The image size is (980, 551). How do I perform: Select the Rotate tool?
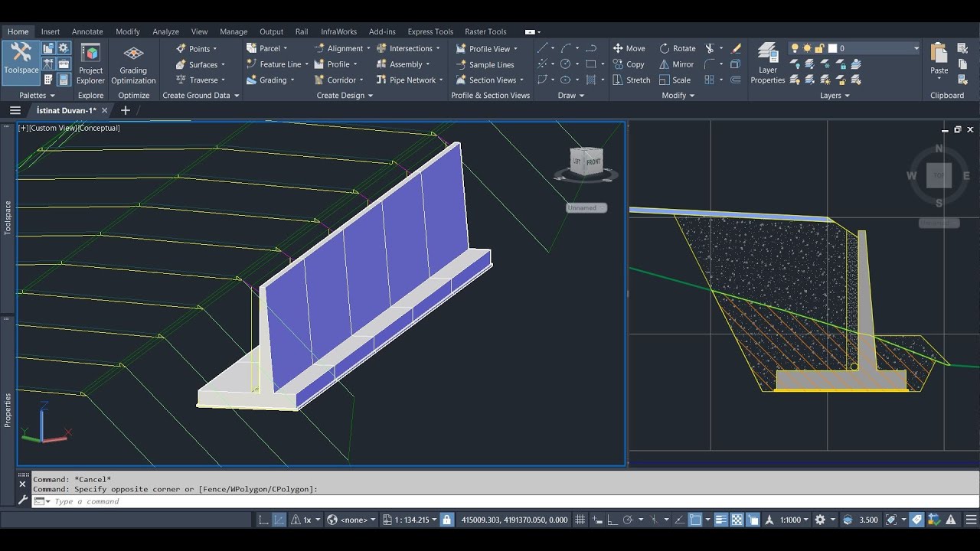pos(678,48)
